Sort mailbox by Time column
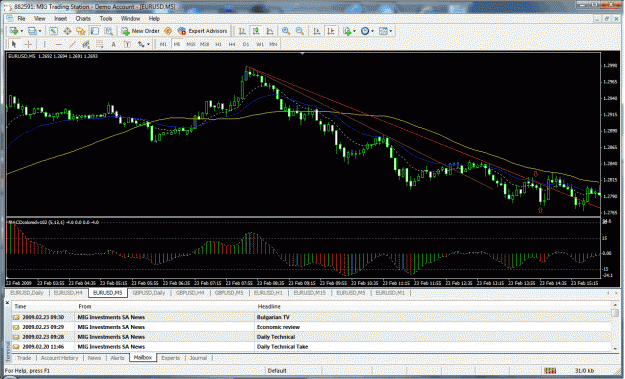Image resolution: width=625 pixels, height=379 pixels. [x=44, y=306]
